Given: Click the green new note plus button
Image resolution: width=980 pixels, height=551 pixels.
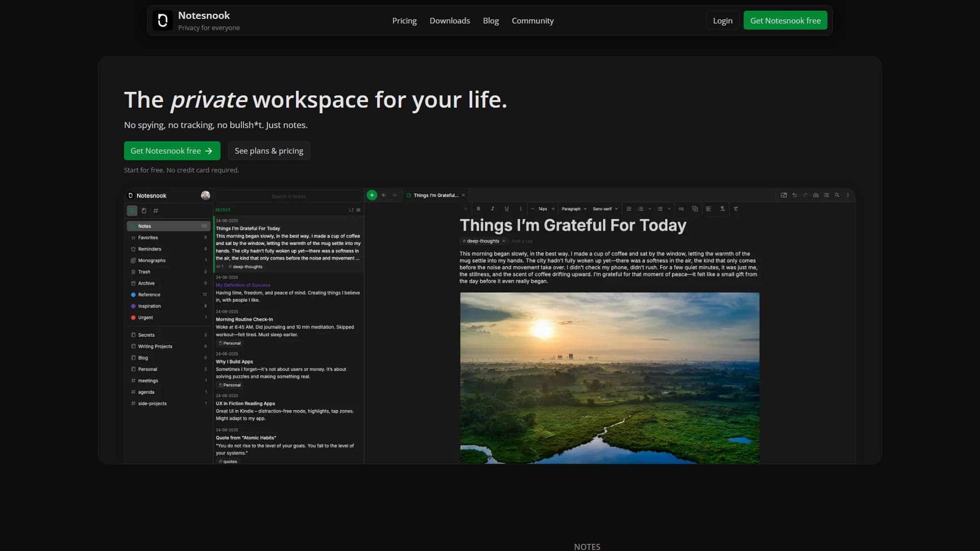Looking at the screenshot, I should [372, 195].
